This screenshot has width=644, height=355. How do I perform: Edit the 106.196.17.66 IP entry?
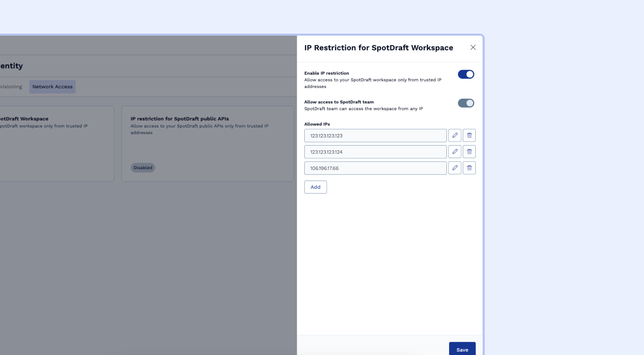click(x=455, y=168)
